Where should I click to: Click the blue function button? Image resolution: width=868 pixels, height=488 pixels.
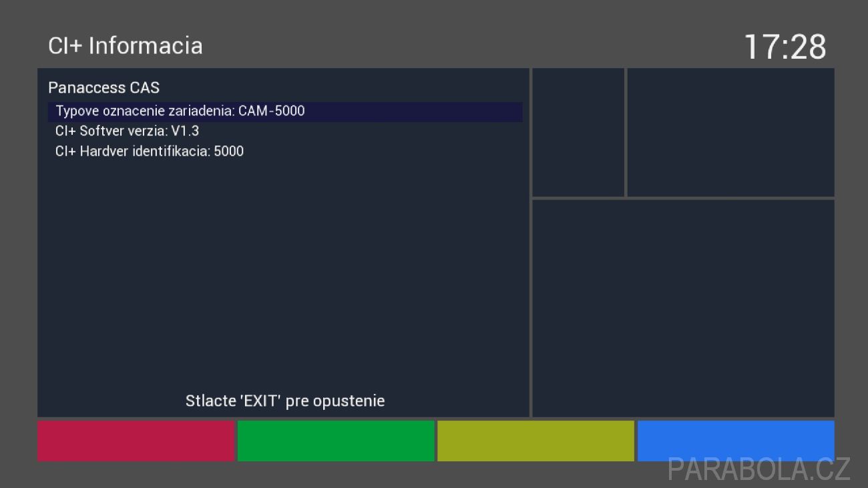736,441
